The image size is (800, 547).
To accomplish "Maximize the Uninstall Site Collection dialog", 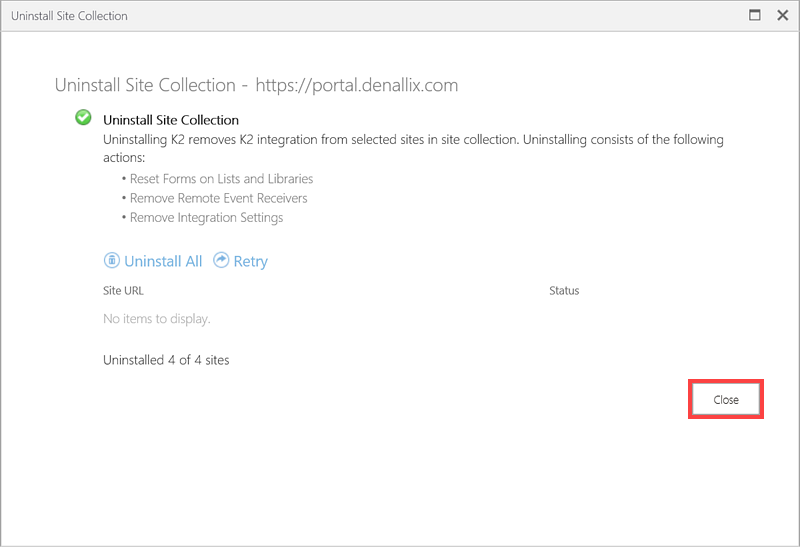I will coord(755,15).
